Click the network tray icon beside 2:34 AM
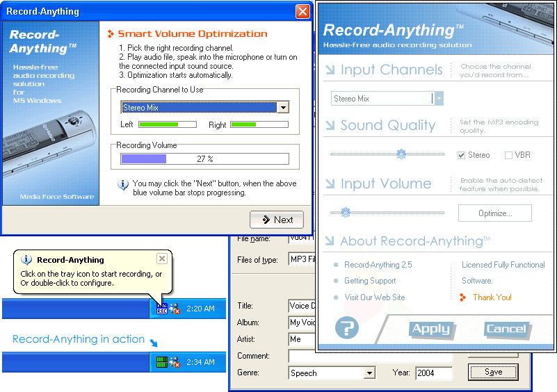Image resolution: width=557 pixels, height=392 pixels. tap(175, 362)
